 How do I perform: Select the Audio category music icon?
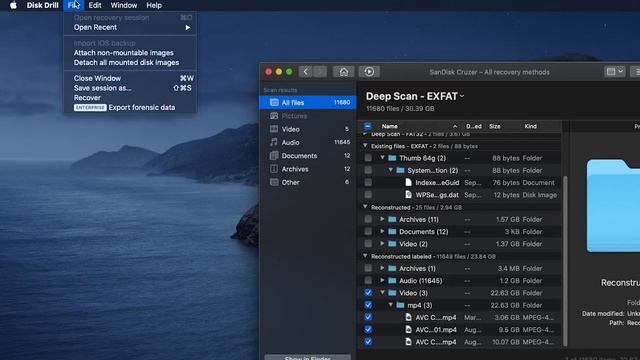pos(274,142)
